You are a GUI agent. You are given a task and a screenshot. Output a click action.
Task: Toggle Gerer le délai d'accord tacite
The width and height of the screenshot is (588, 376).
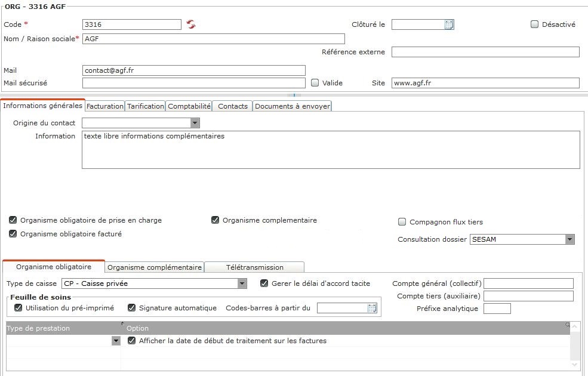pos(264,283)
